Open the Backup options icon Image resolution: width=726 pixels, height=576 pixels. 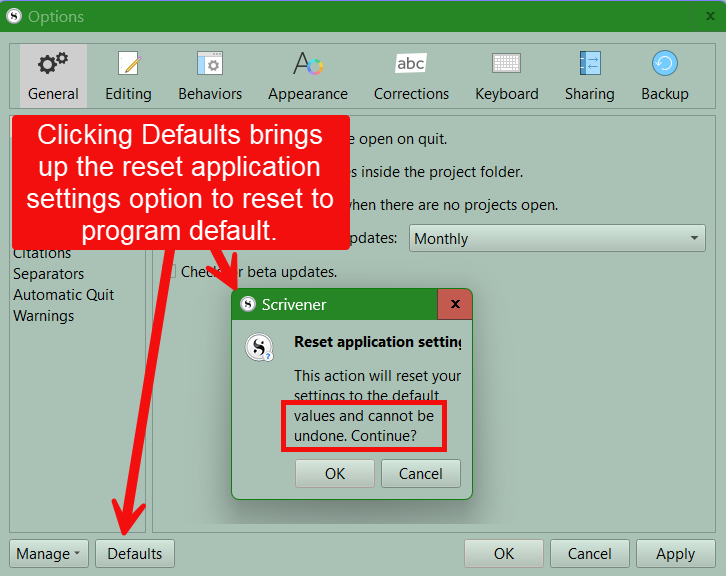(664, 65)
